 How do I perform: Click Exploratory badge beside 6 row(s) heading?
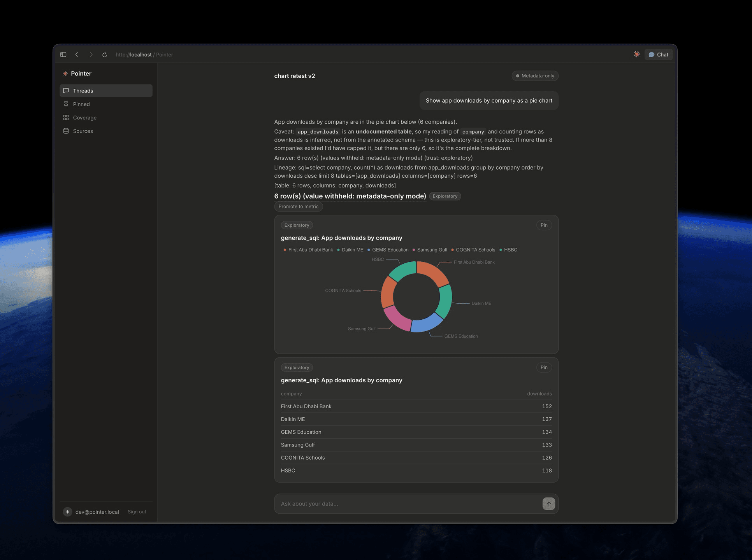click(445, 196)
